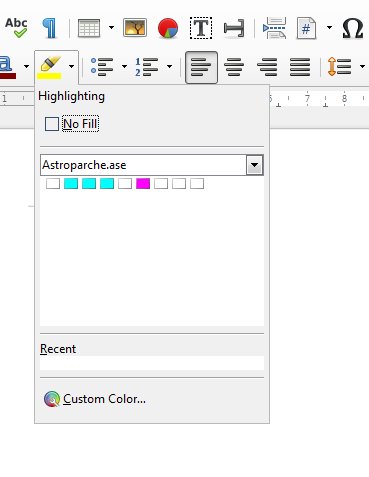Set line spacing icon
This screenshot has height=477, width=369.
[339, 67]
